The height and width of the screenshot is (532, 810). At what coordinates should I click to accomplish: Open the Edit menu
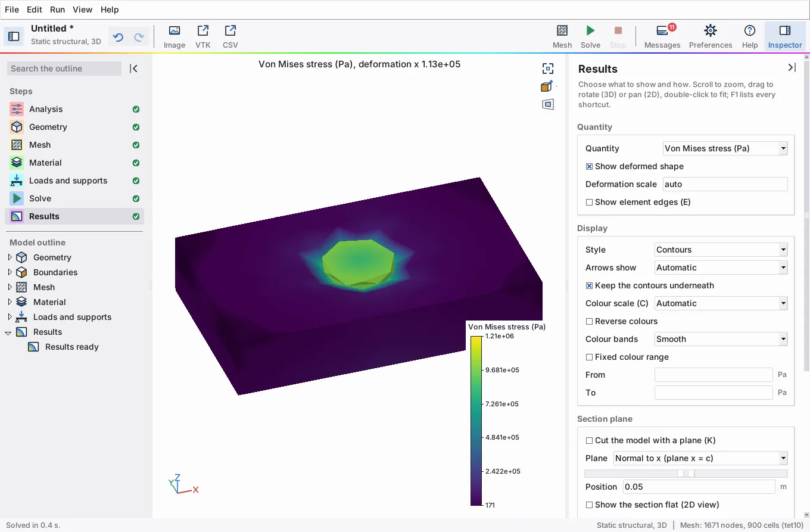coord(35,10)
